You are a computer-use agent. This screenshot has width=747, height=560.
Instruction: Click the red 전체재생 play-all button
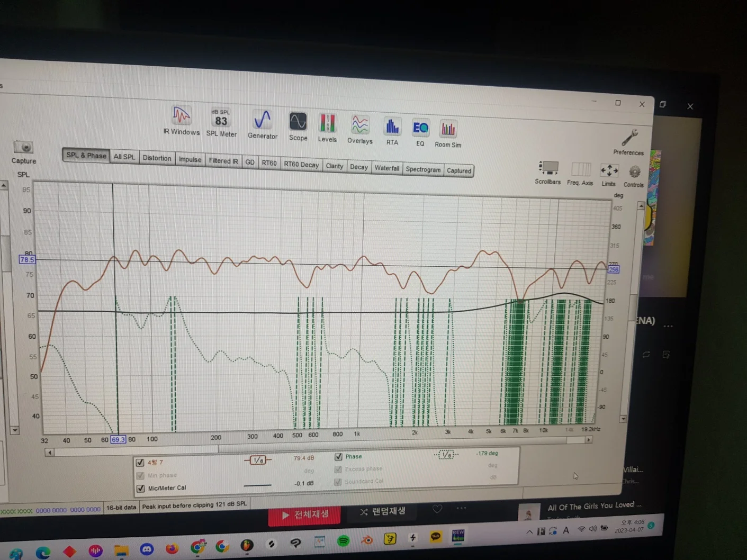coord(304,515)
